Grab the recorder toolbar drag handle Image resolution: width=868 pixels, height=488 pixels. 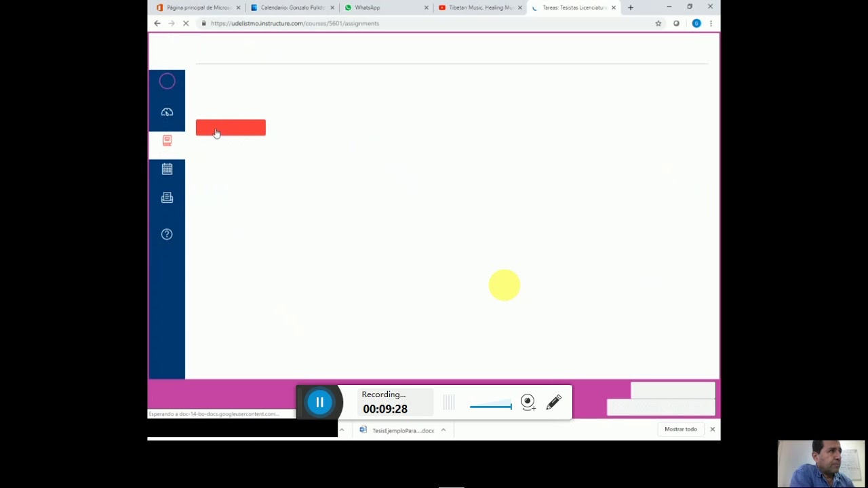click(449, 403)
